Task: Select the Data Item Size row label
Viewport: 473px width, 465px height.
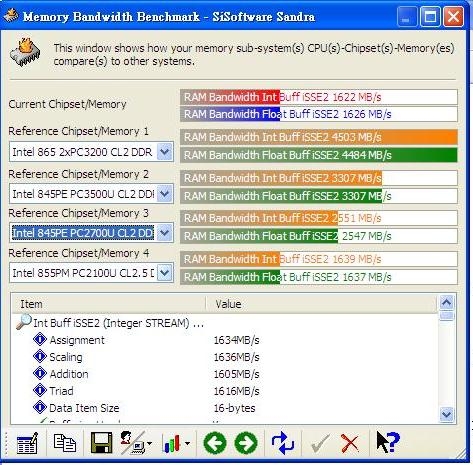Action: pos(84,408)
